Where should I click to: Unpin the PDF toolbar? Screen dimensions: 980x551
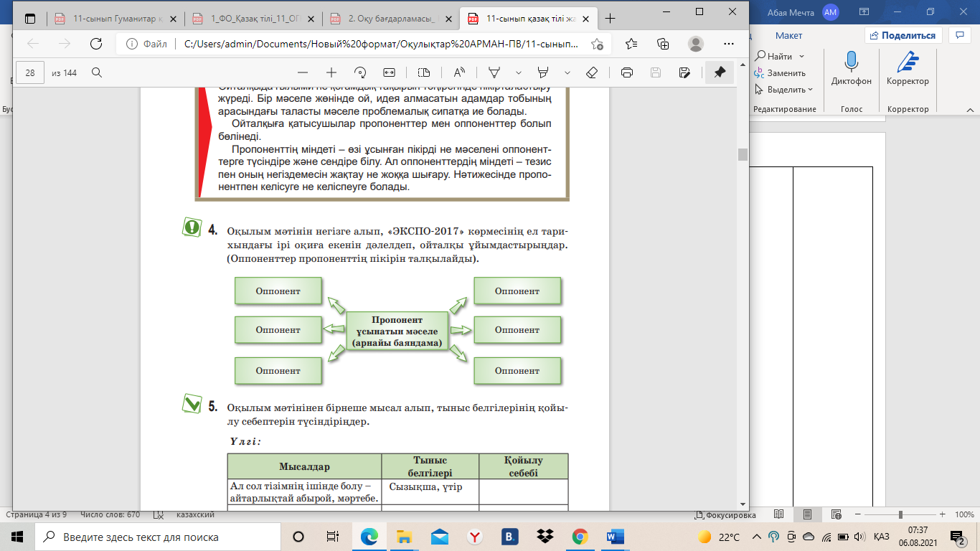tap(720, 72)
